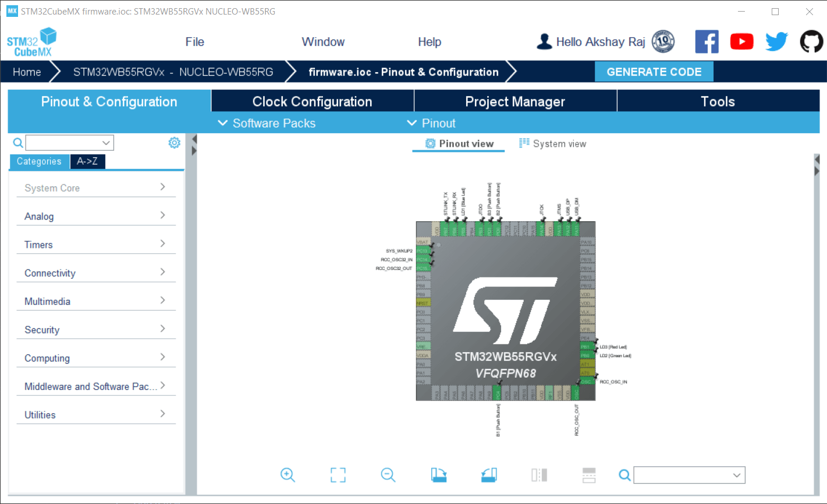The image size is (827, 504).
Task: Click the PC4 pin labeled B1 Push Button
Action: click(498, 393)
